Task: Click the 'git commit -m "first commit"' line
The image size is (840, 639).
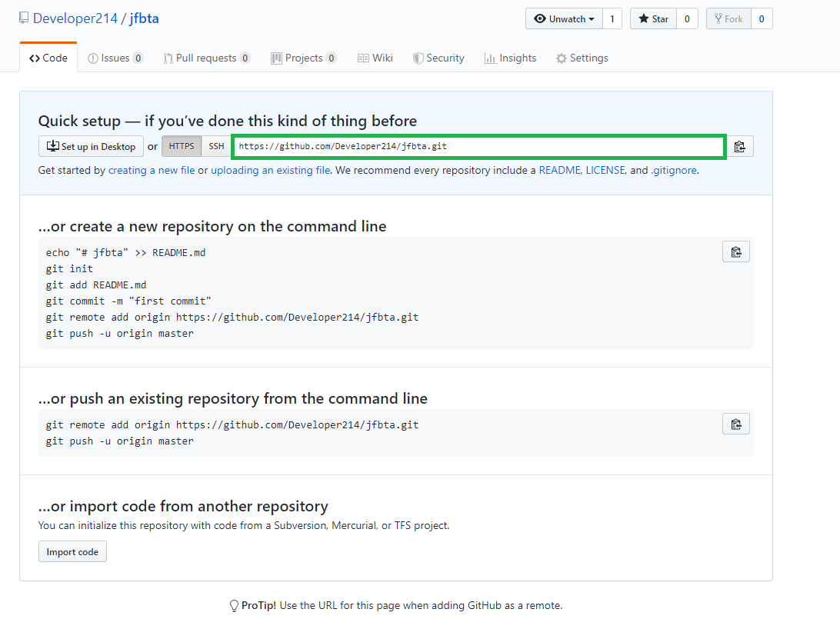Action: click(x=128, y=301)
